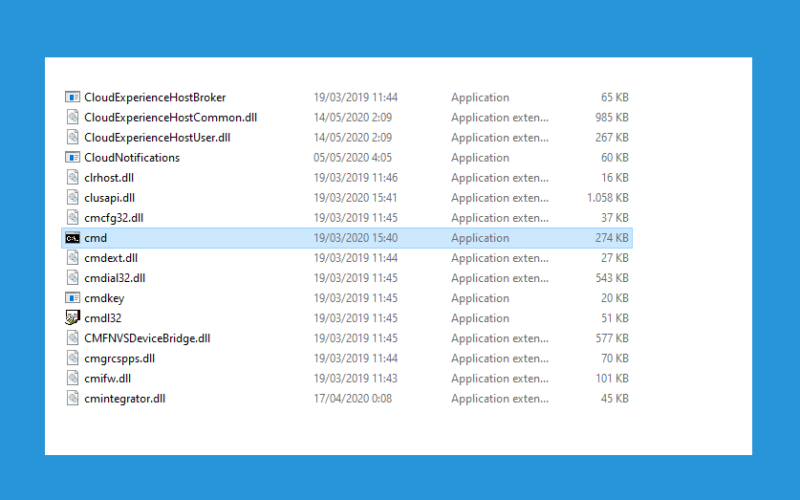Click the 101 KB size of cmifw.dll

coord(612,378)
